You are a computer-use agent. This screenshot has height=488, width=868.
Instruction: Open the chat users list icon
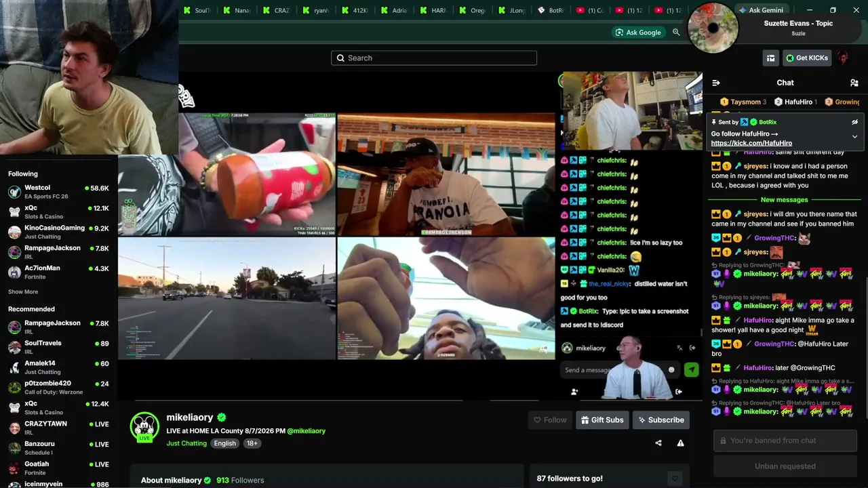tap(854, 83)
